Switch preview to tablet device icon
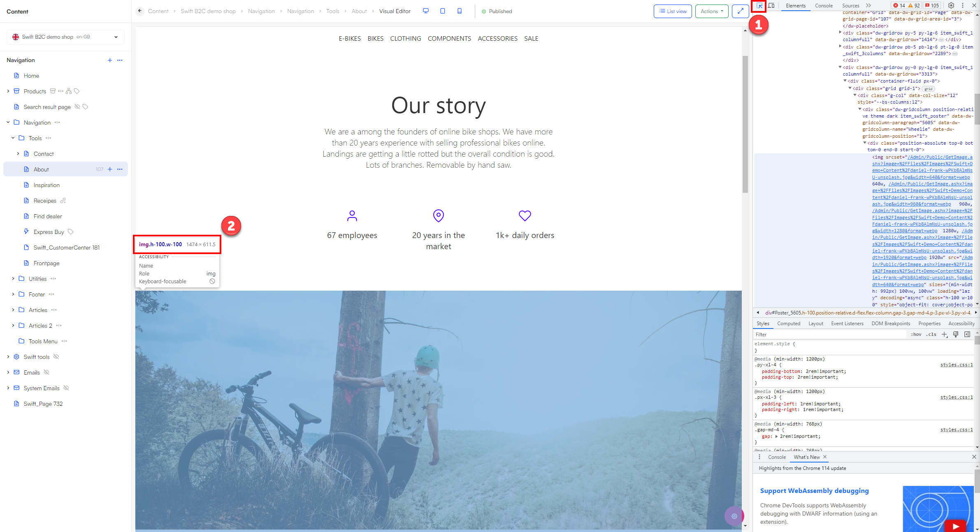The height and width of the screenshot is (532, 980). click(x=443, y=11)
